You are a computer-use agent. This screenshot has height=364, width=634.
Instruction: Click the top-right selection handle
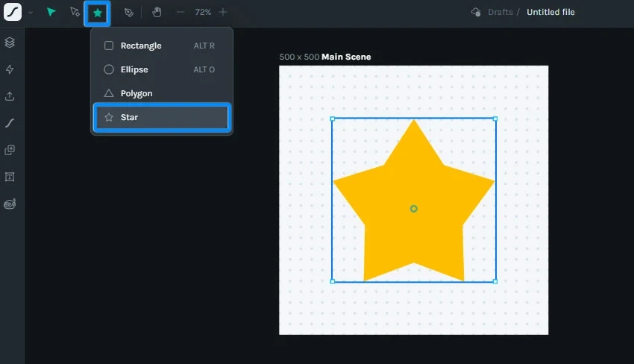pyautogui.click(x=495, y=119)
